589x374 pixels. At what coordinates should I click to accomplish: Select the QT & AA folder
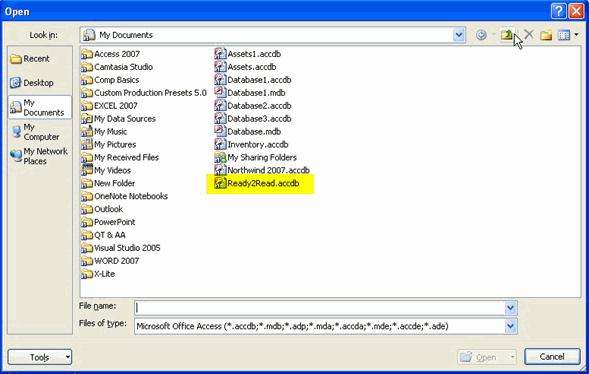point(104,235)
